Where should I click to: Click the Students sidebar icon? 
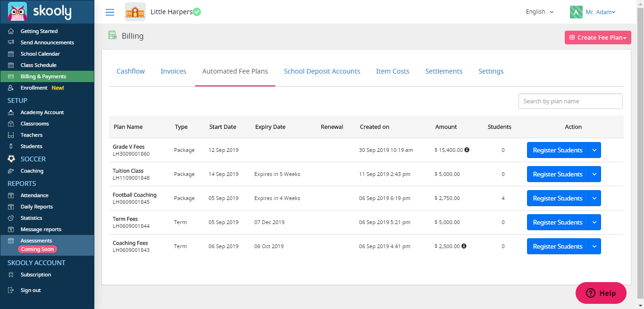11,146
